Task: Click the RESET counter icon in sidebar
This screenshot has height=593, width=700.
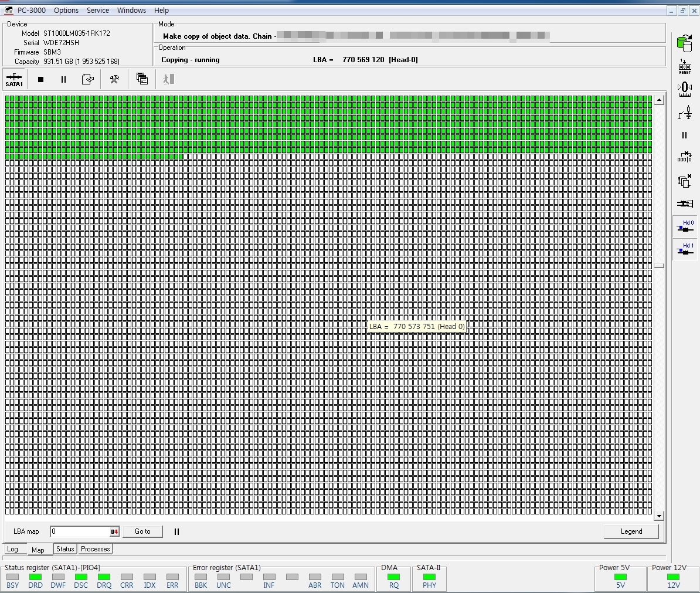Action: pyautogui.click(x=684, y=66)
